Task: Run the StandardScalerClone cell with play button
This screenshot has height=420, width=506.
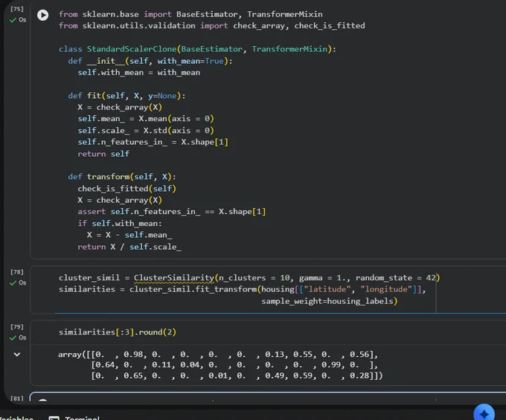Action: 42,15
